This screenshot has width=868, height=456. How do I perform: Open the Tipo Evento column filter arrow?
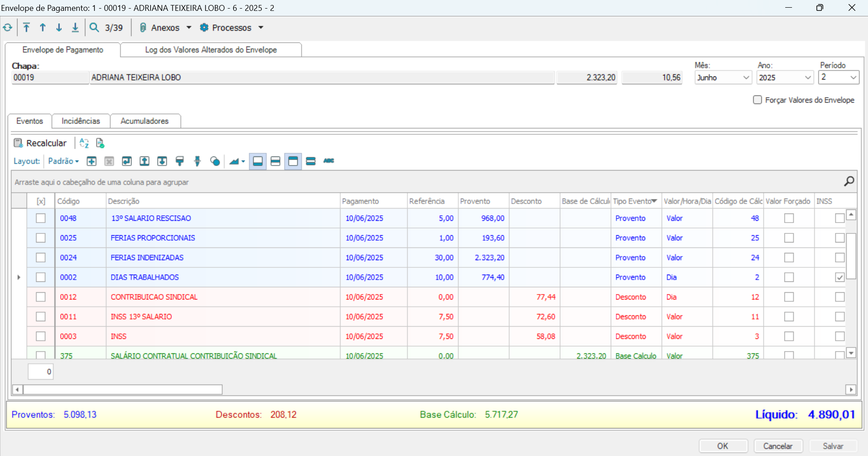pyautogui.click(x=654, y=201)
